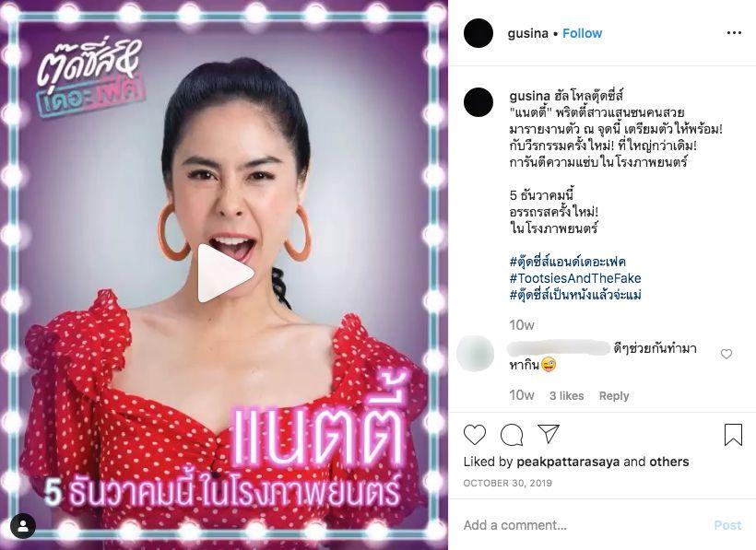Open the #ตุ๊ดซี่ส์เป็นหนังแล้วจะแม่ hashtag

click(575, 294)
